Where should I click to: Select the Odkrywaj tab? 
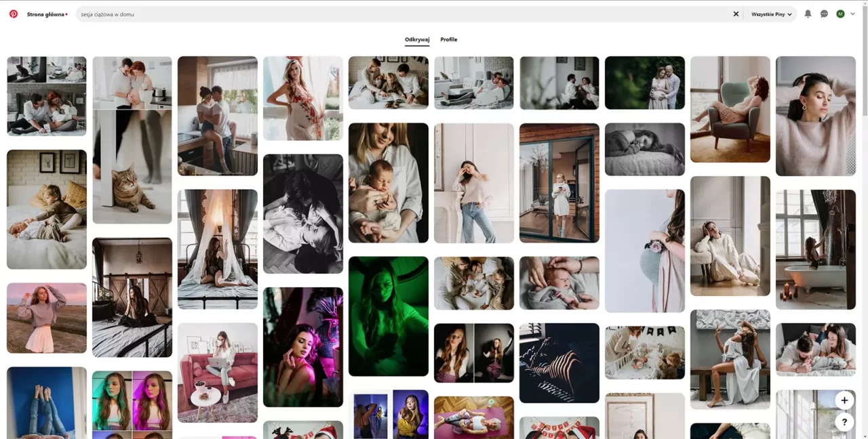(x=416, y=39)
